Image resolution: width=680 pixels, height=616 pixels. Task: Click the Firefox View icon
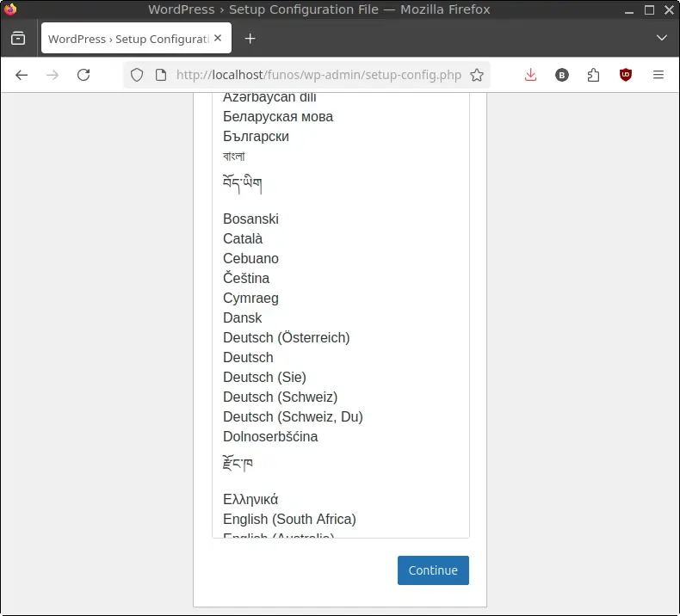(18, 38)
